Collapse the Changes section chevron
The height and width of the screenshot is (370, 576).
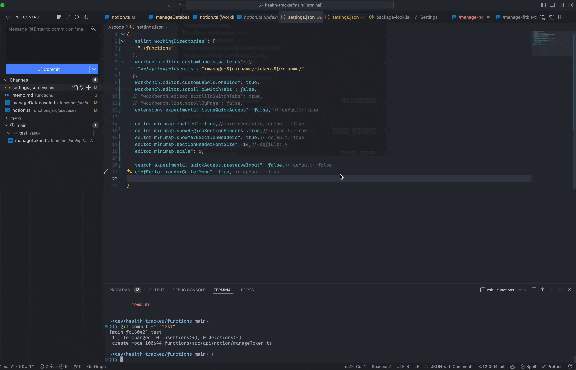click(6, 80)
